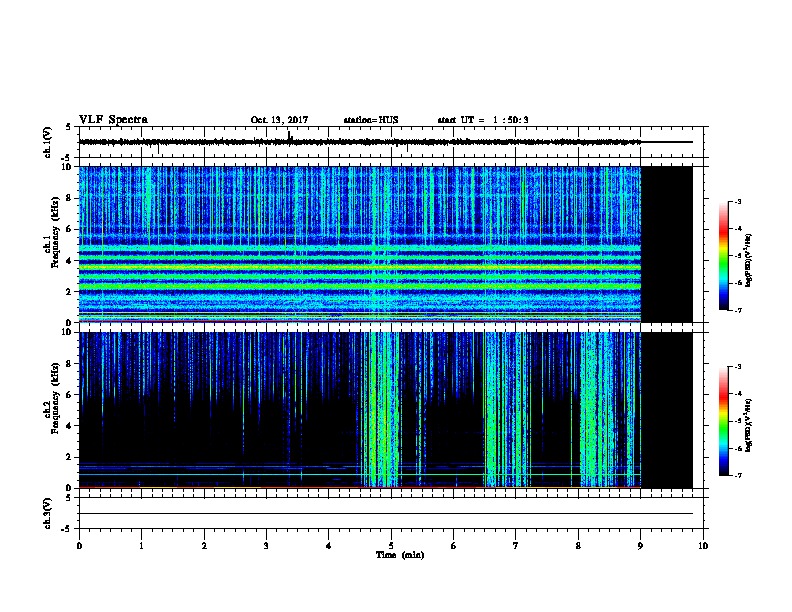This screenshot has height=612, width=792.
Task: Click time axis tick label "7"
Action: click(516, 546)
